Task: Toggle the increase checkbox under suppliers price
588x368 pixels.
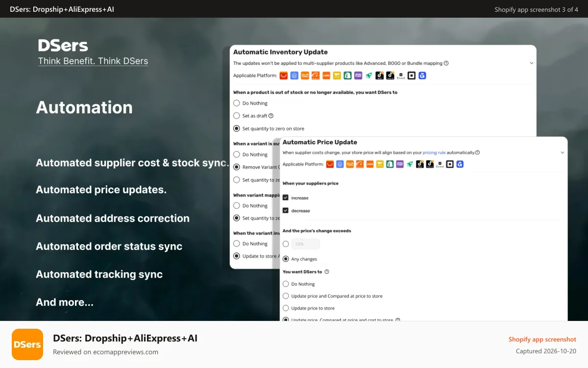Action: (x=286, y=198)
